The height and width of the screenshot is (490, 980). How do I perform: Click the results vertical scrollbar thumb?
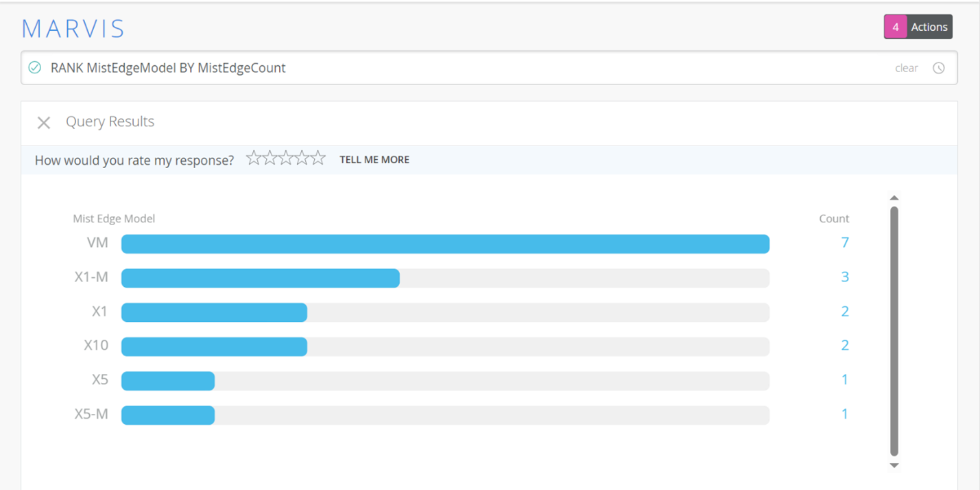(x=894, y=331)
